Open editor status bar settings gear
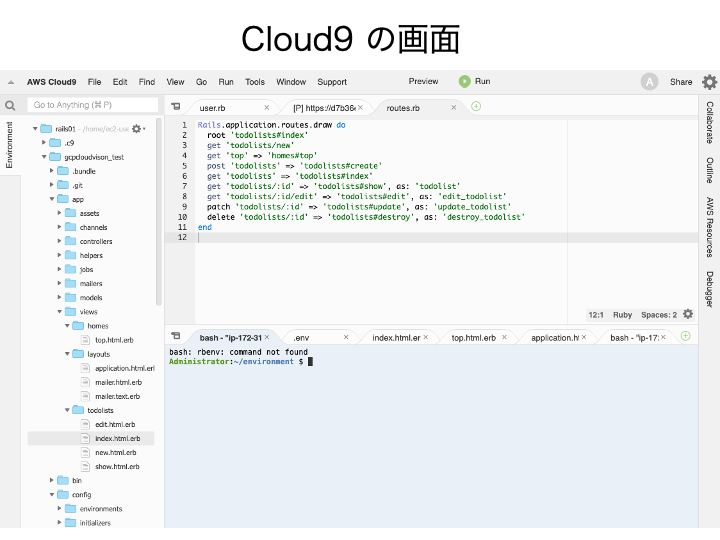Image resolution: width=720 pixels, height=540 pixels. pyautogui.click(x=688, y=314)
